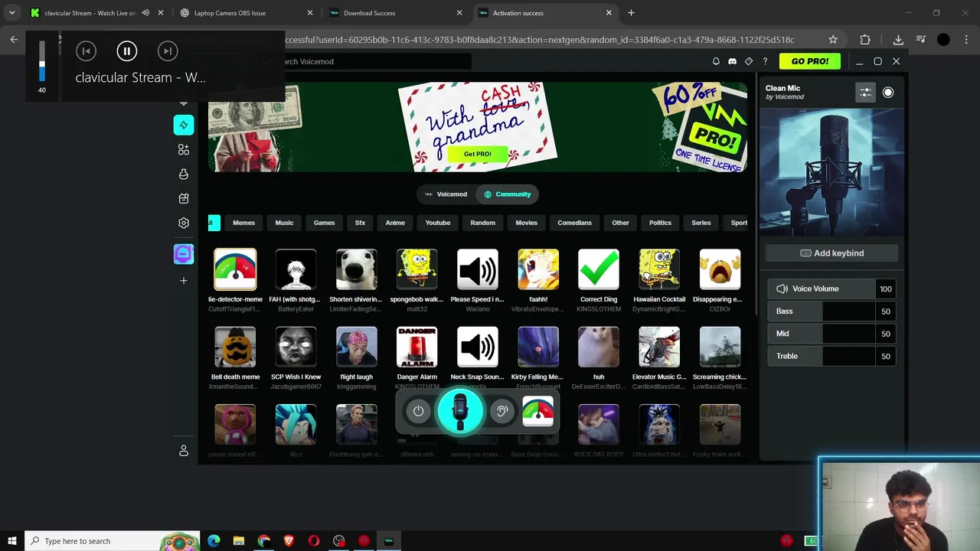Skip to next track in media overlay
The height and width of the screenshot is (551, 980).
tap(167, 51)
